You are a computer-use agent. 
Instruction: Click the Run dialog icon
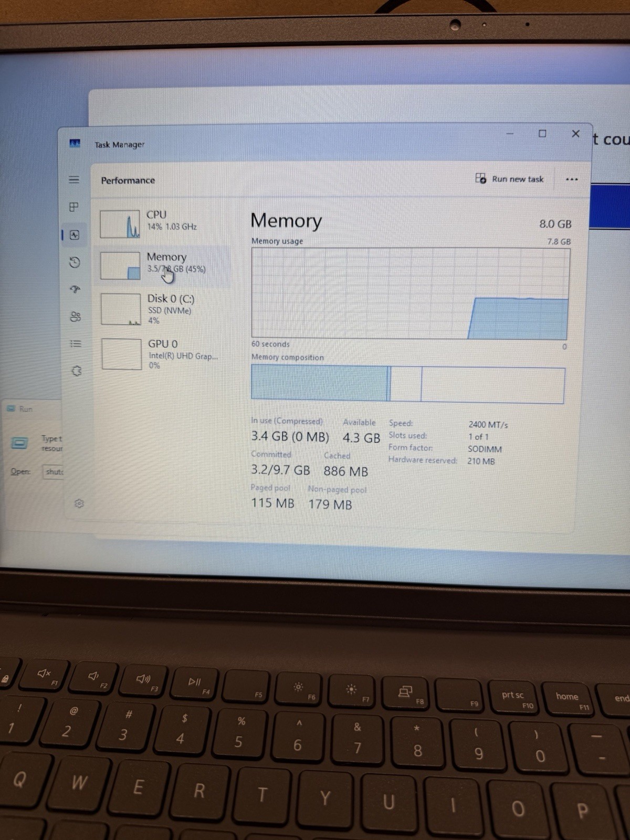pos(19,444)
